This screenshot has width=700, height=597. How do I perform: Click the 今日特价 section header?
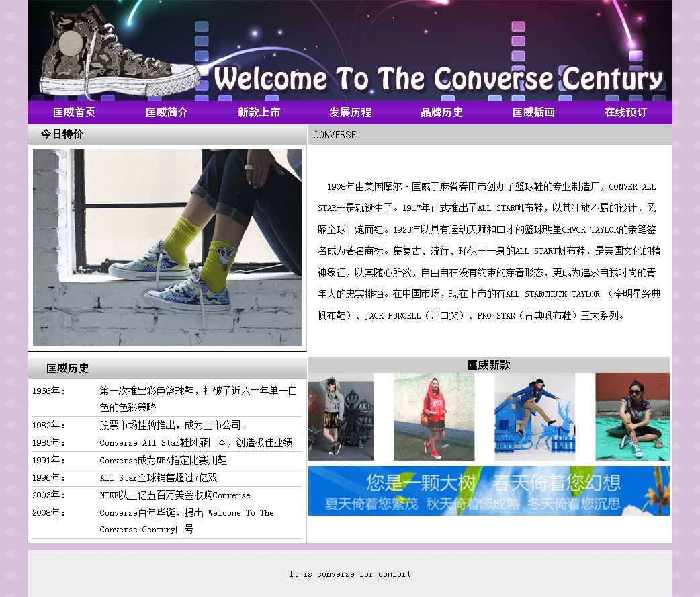62,134
